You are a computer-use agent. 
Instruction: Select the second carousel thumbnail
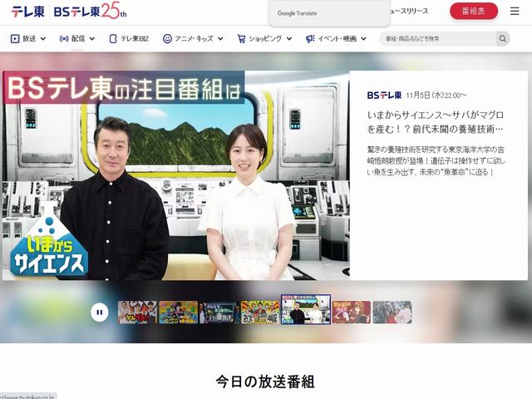pyautogui.click(x=179, y=313)
